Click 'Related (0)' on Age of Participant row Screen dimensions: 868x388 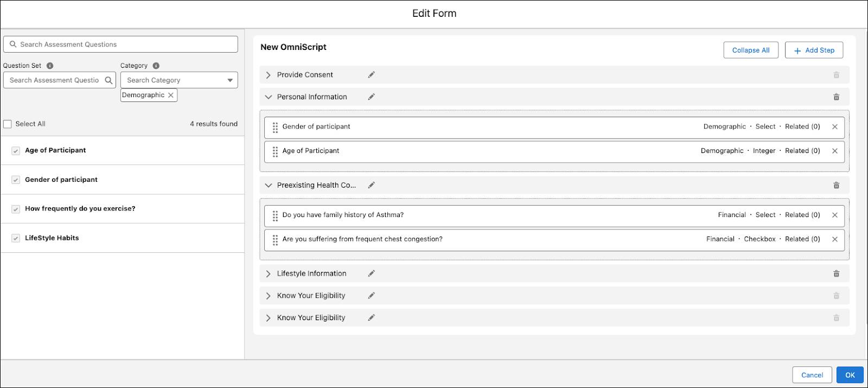[802, 151]
